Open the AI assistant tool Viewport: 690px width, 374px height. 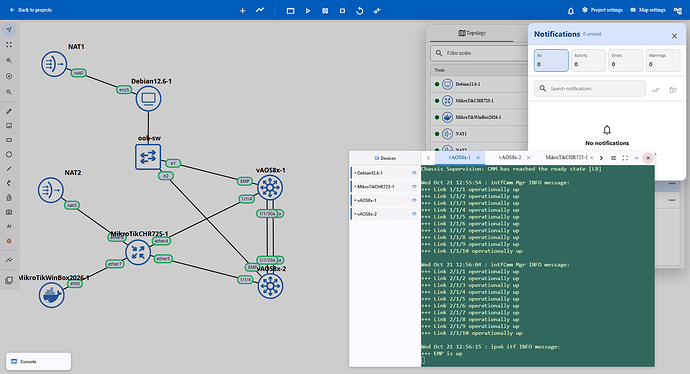click(9, 226)
